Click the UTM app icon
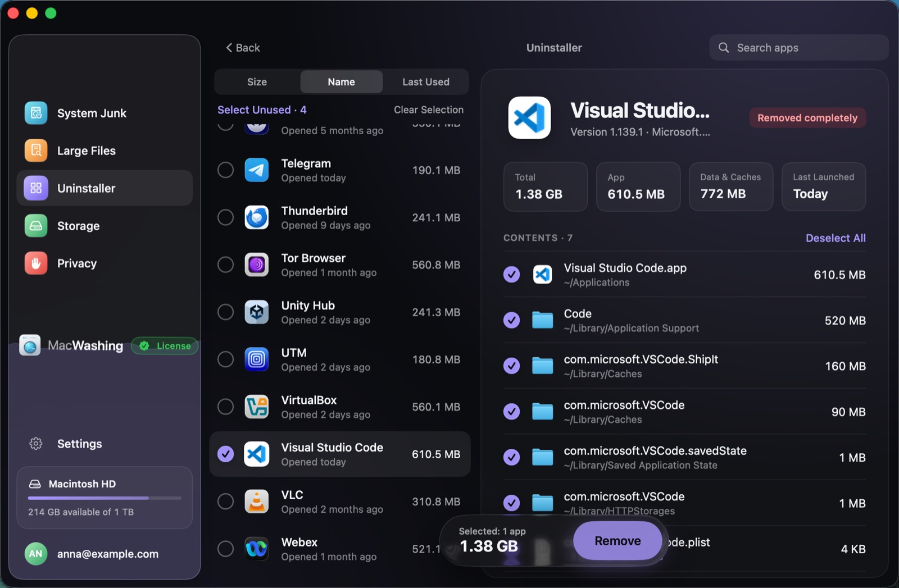899x588 pixels. (x=257, y=359)
